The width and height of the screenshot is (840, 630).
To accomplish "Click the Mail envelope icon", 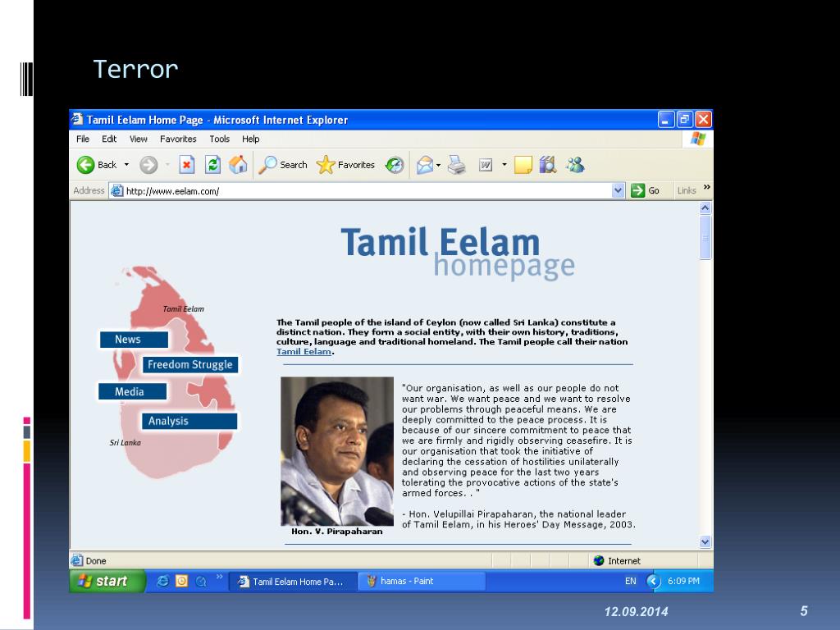I will 425,165.
